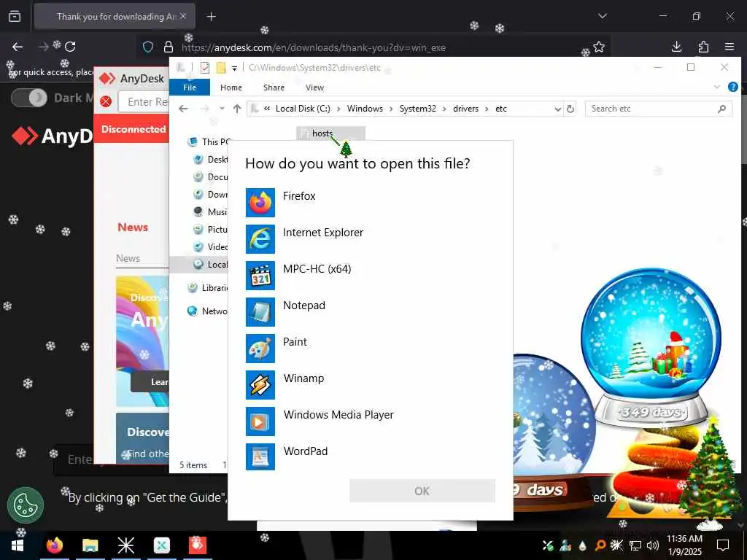747x560 pixels.
Task: Bookmark this page with the star icon
Action: (599, 47)
